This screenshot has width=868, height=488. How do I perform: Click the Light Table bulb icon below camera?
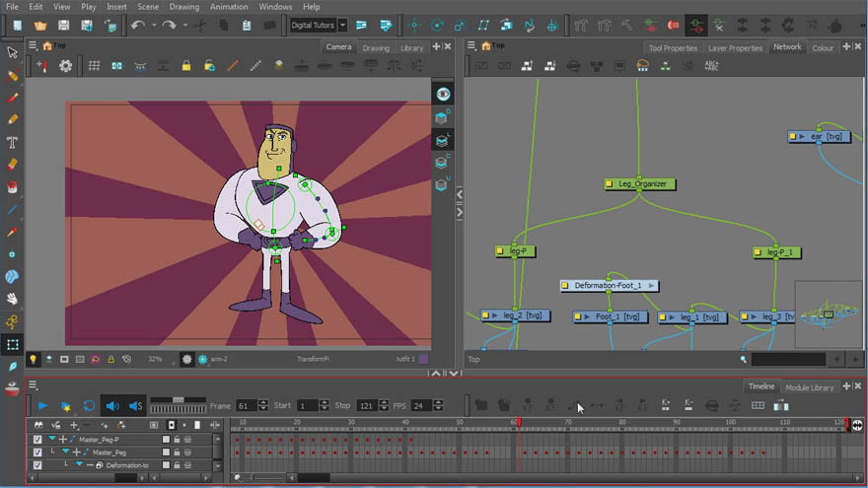(34, 360)
